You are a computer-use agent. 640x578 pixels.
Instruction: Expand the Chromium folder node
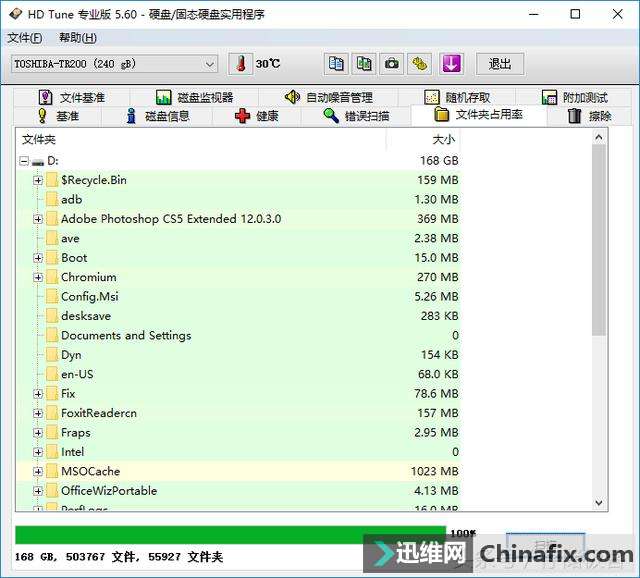click(x=38, y=278)
